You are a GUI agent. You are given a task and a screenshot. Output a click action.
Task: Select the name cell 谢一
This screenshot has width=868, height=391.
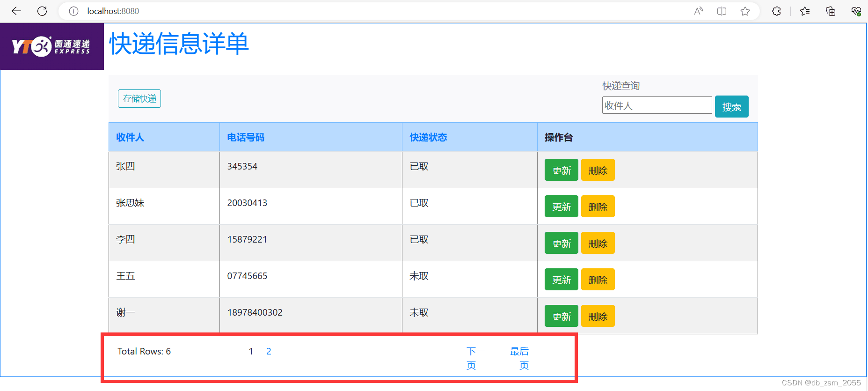click(125, 312)
